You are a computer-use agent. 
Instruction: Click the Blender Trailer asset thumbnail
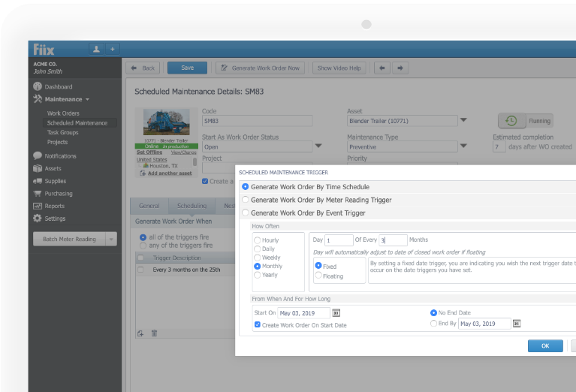(x=167, y=122)
